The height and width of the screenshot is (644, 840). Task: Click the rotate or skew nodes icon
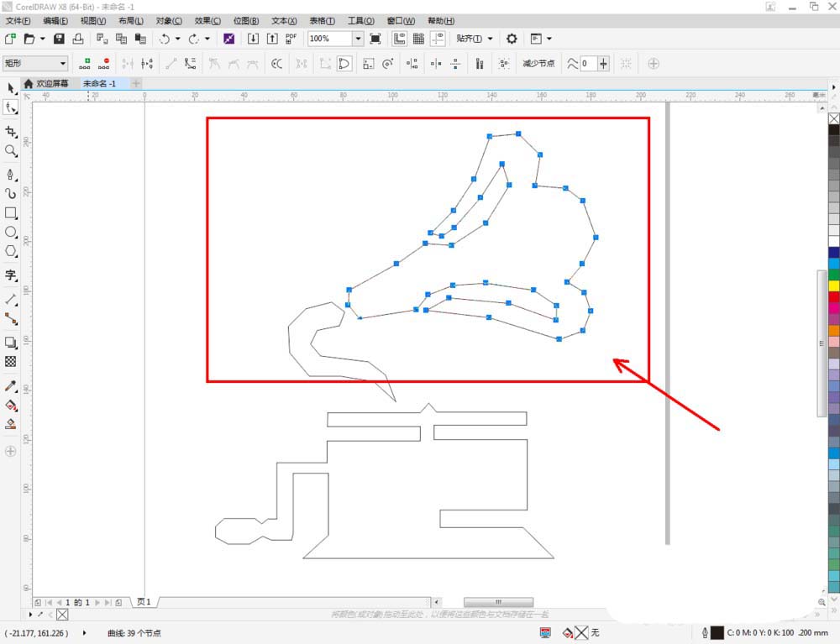[388, 64]
